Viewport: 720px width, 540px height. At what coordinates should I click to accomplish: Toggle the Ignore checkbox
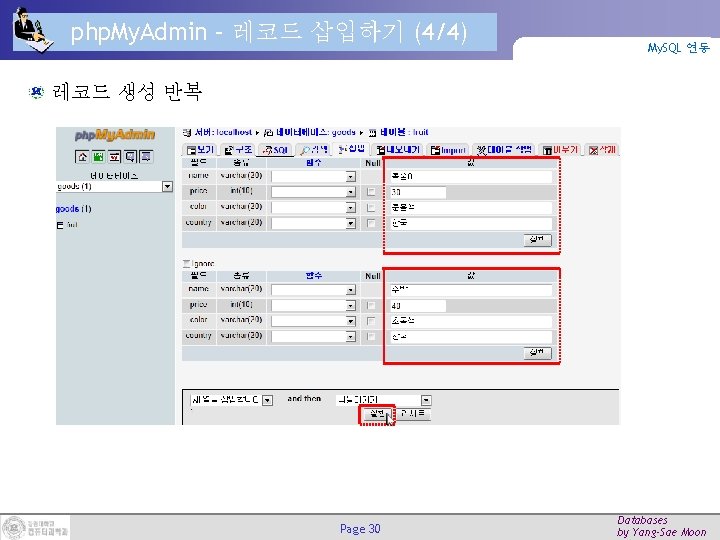[186, 264]
